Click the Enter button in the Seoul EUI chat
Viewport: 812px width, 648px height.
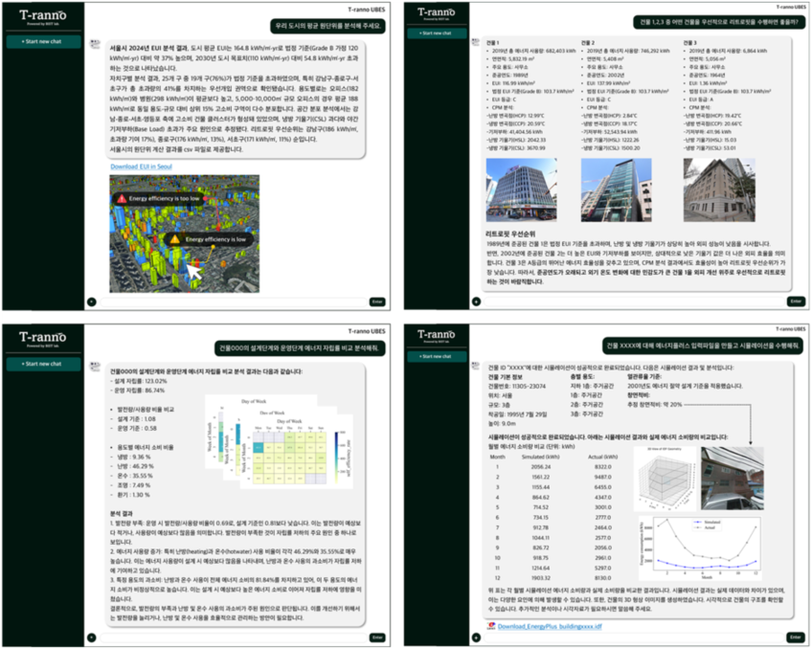click(x=377, y=302)
